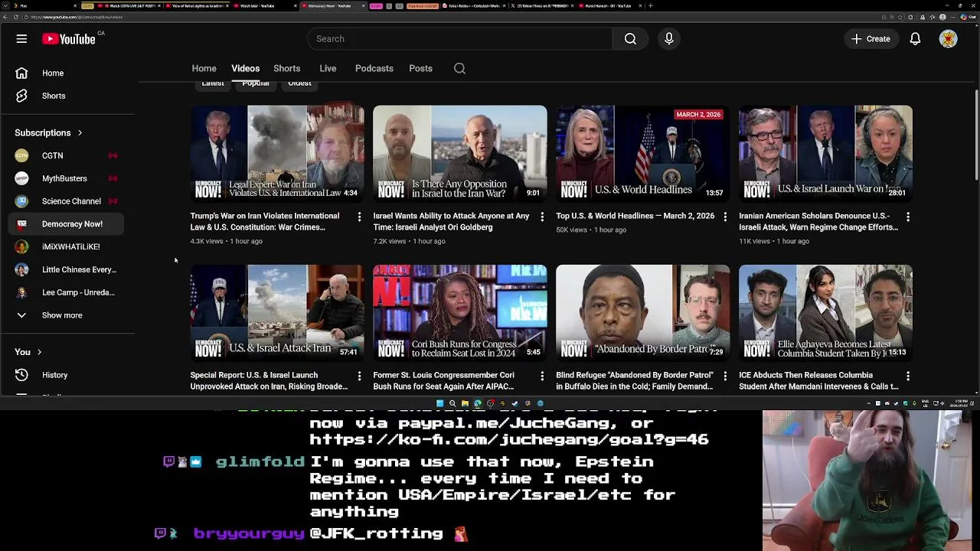Switch to the Live tab
Viewport: 980px width, 551px height.
pyautogui.click(x=328, y=69)
